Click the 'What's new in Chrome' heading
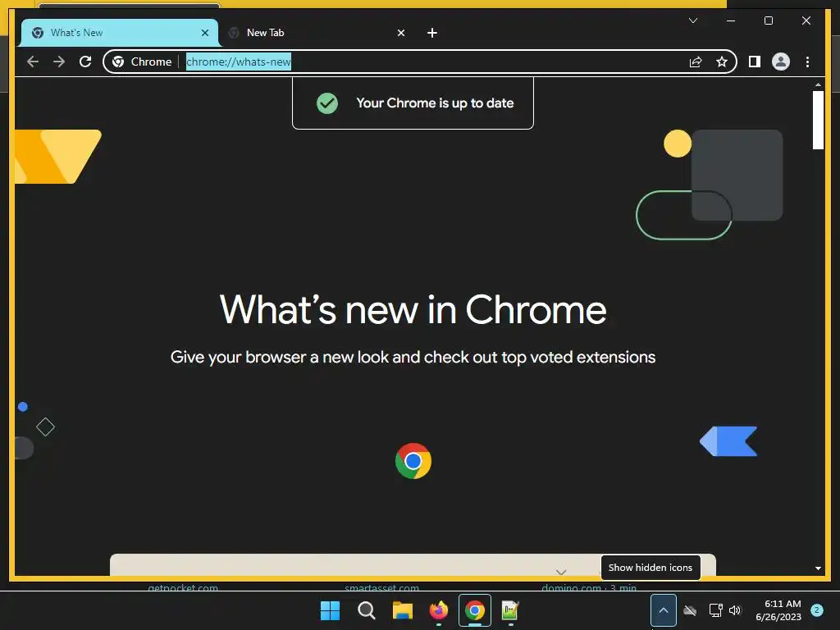Viewport: 840px width, 630px height. [x=413, y=309]
